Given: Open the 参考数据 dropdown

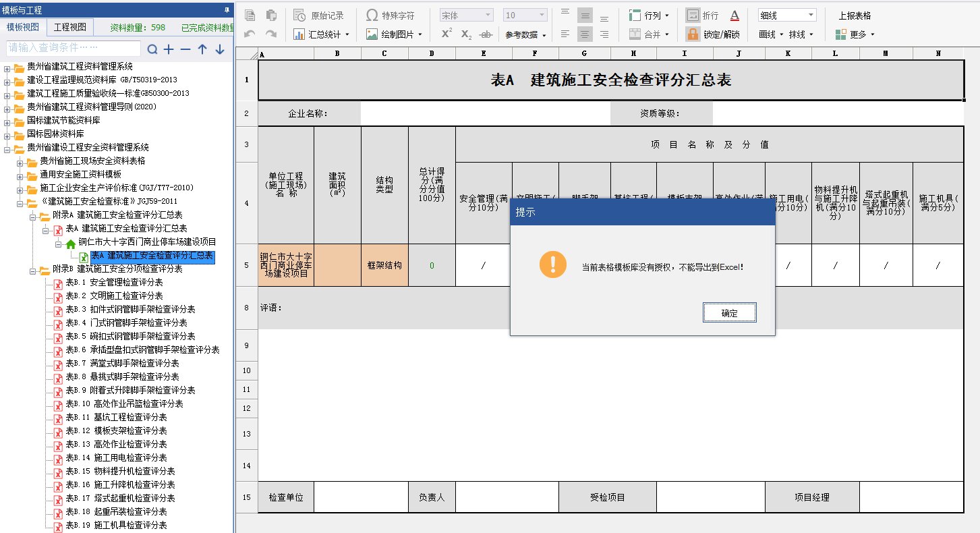Looking at the screenshot, I should click(x=525, y=34).
